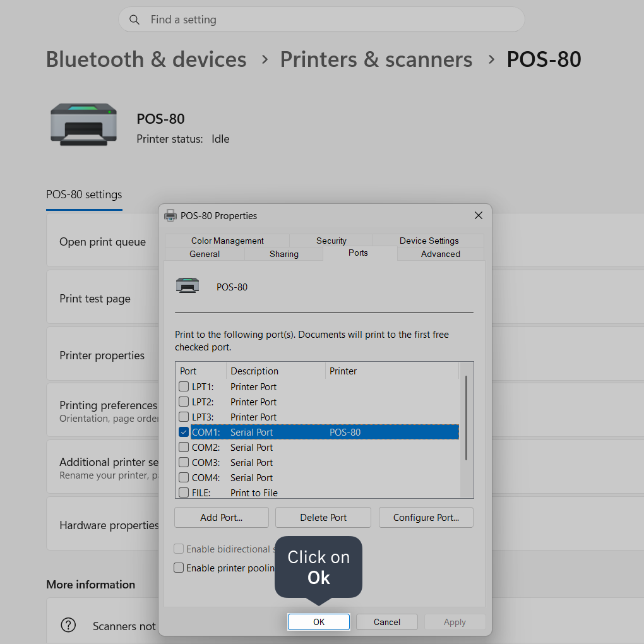Switch to the Advanced tab
This screenshot has height=644, width=644.
pos(440,254)
